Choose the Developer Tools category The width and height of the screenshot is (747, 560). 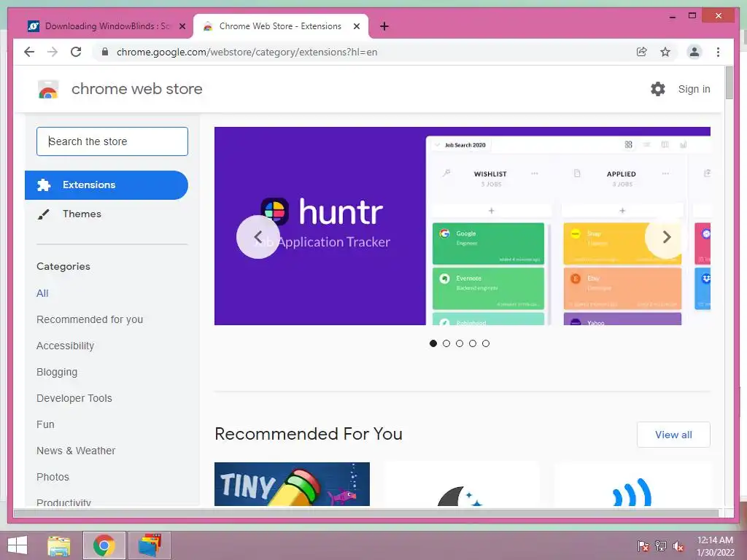click(74, 398)
